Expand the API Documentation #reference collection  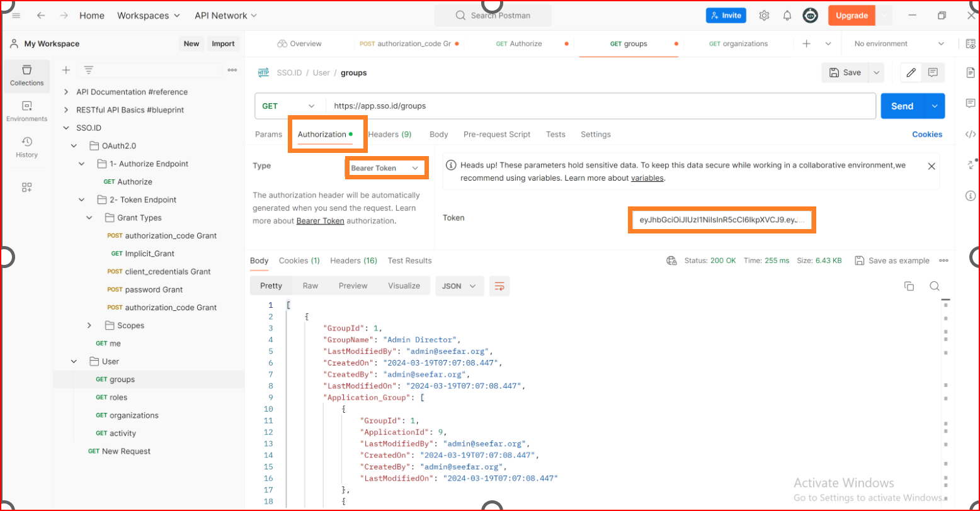[66, 92]
